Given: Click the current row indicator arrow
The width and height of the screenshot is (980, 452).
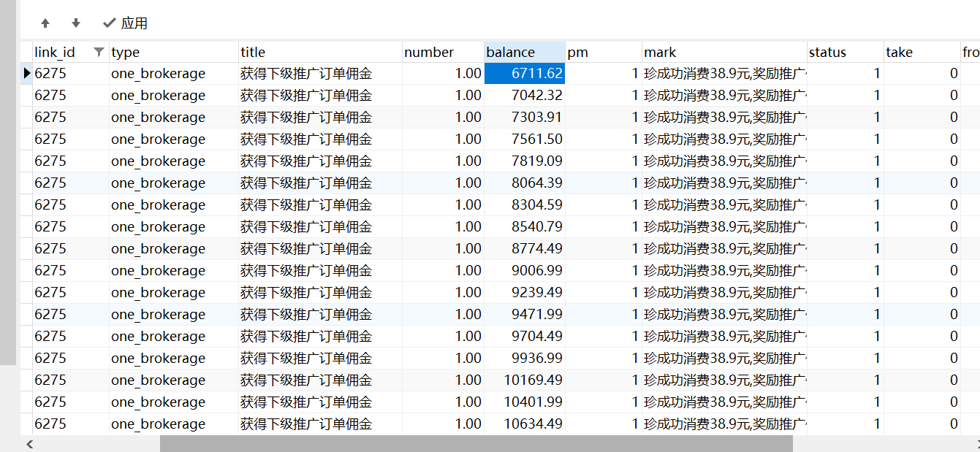Looking at the screenshot, I should click(x=27, y=73).
